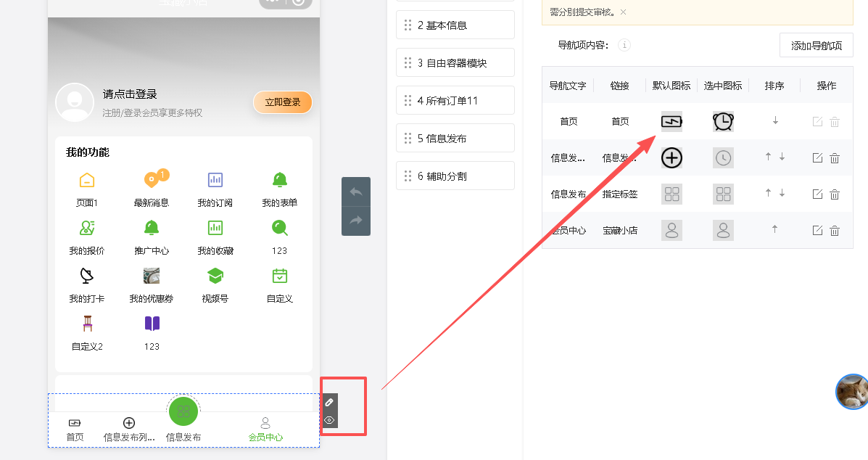
Task: Click the 我的优惠券 image icon
Action: 152,276
